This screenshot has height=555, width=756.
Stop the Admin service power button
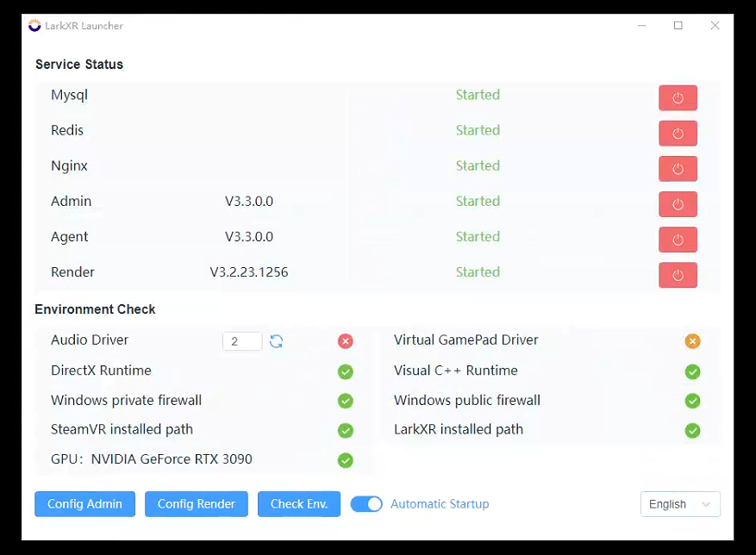click(x=678, y=204)
